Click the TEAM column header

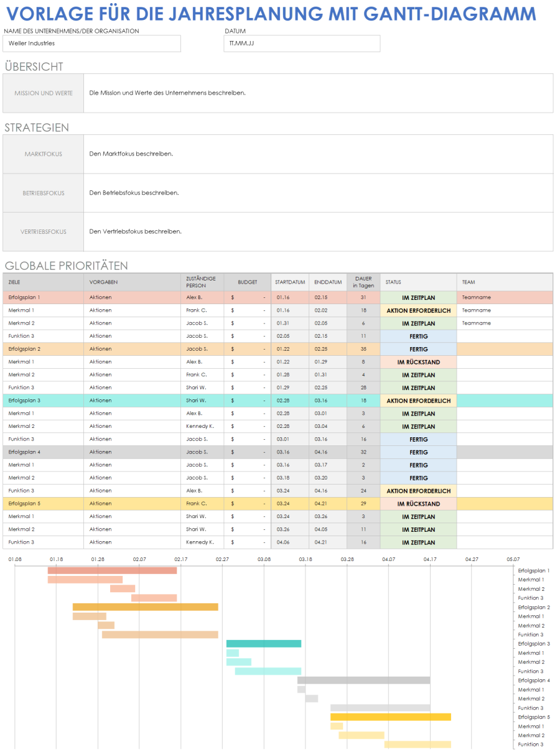[505, 282]
